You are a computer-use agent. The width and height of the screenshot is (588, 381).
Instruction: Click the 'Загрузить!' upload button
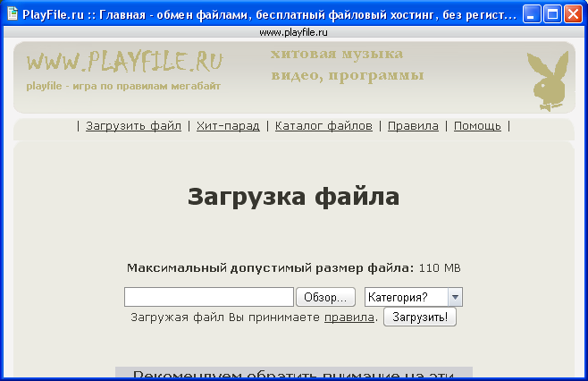(420, 317)
